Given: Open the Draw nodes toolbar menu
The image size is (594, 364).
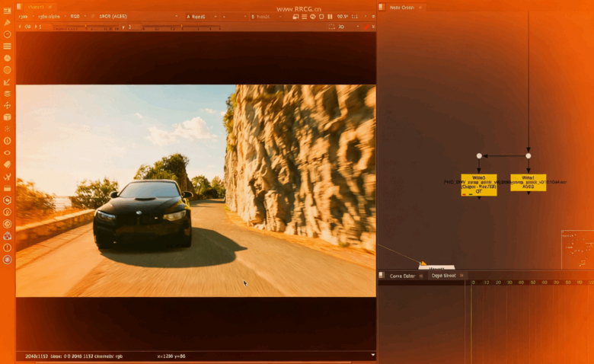Looking at the screenshot, I should 7,22.
